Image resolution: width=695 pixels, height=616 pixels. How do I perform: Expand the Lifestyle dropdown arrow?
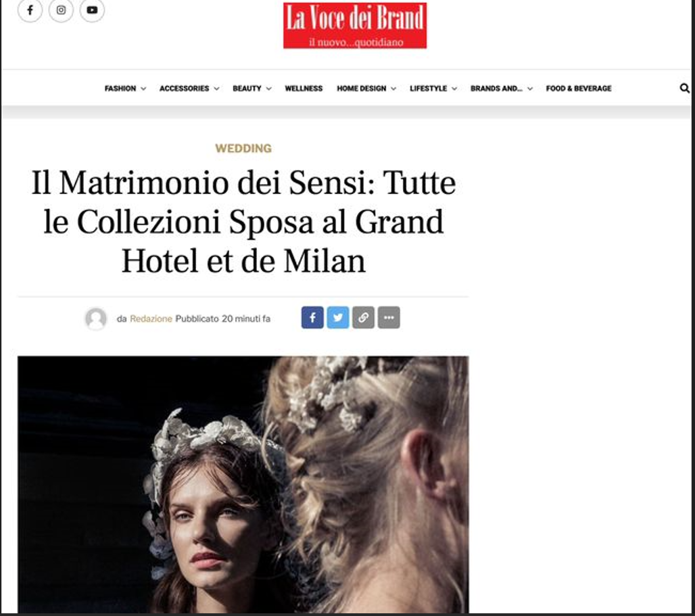454,89
